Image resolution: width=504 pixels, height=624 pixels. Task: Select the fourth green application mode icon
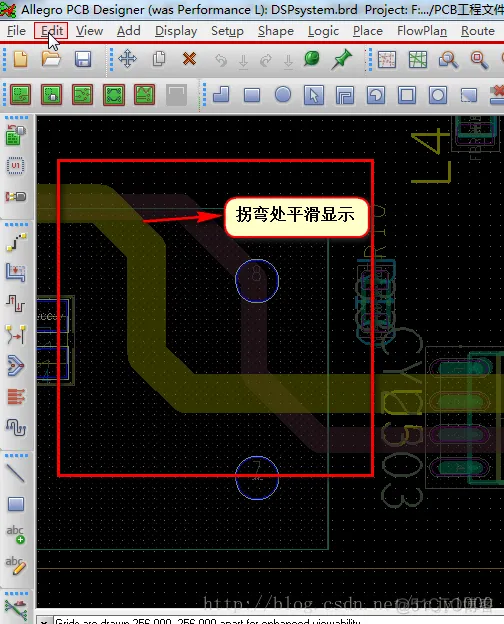pyautogui.click(x=113, y=95)
